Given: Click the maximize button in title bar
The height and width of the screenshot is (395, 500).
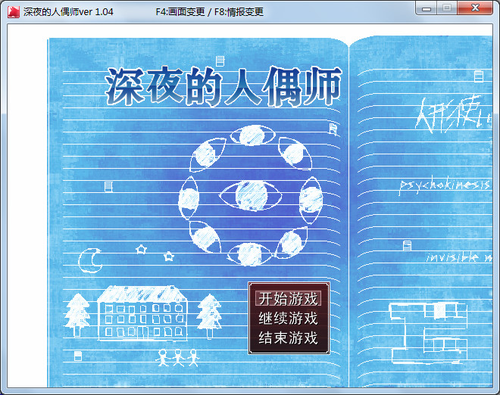Looking at the screenshot, I should coord(447,8).
